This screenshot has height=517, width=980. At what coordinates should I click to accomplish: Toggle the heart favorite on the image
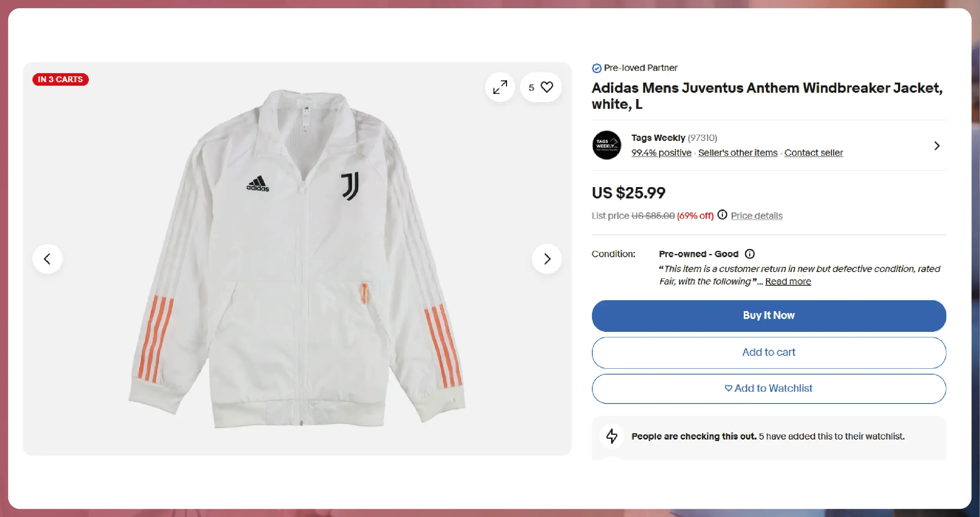click(x=547, y=87)
